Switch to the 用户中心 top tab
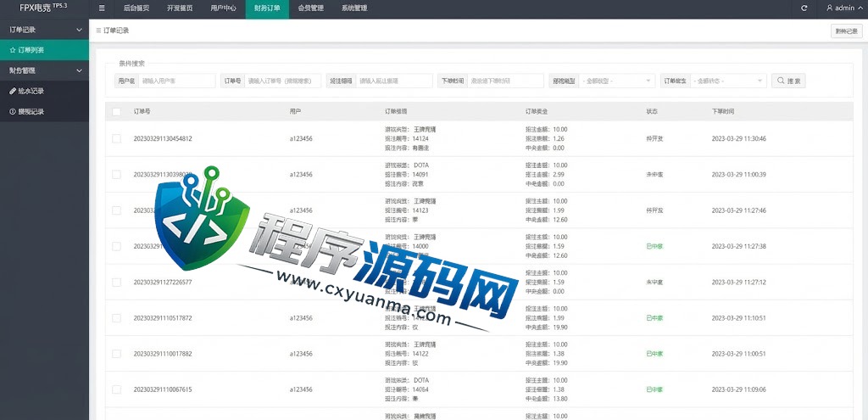The width and height of the screenshot is (868, 420). coord(224,8)
